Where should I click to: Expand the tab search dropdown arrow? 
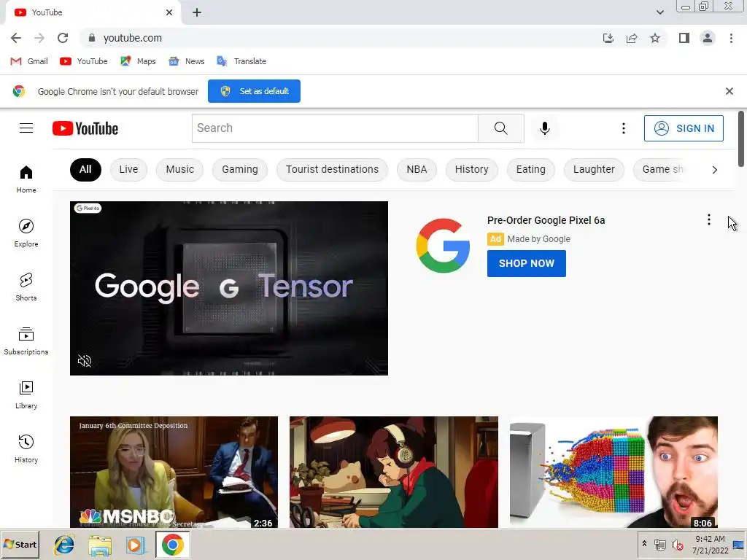659,12
